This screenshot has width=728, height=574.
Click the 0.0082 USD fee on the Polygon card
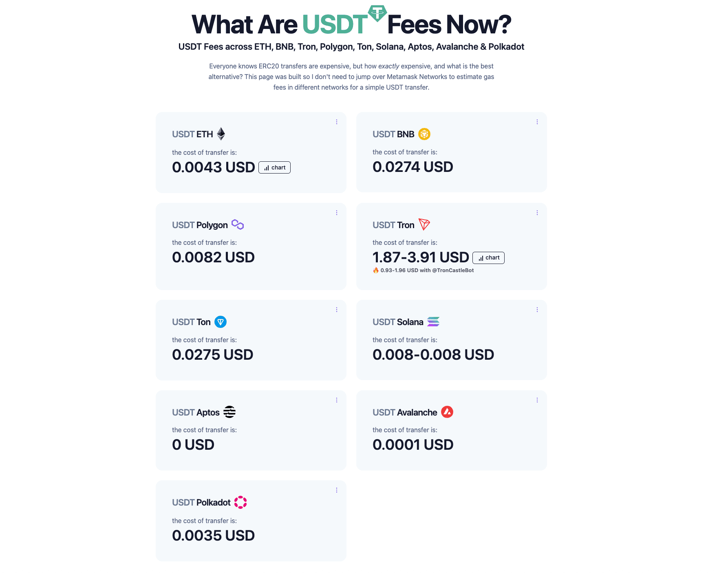click(x=213, y=257)
